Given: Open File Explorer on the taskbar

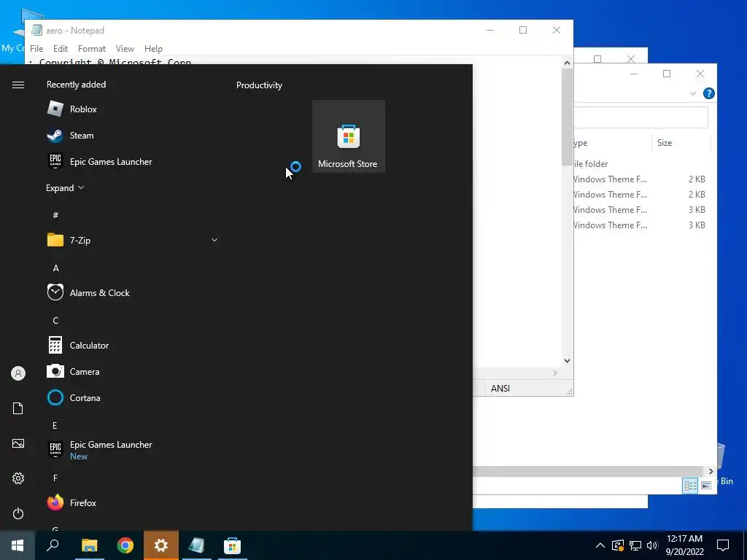Looking at the screenshot, I should (x=89, y=545).
